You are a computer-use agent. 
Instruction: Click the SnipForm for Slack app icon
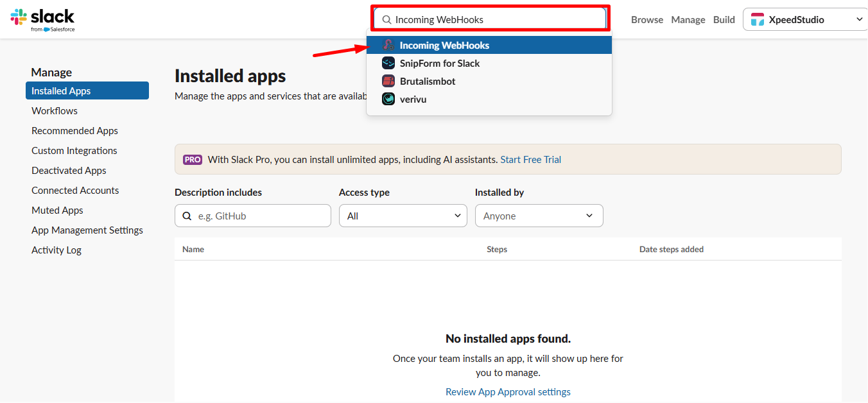(x=388, y=63)
